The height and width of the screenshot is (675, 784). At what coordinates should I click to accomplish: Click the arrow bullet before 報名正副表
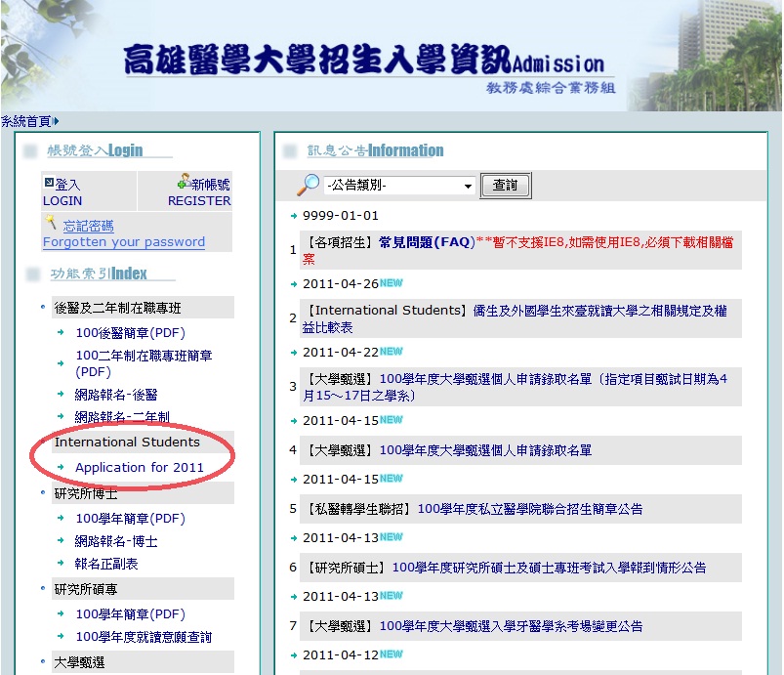coord(61,563)
